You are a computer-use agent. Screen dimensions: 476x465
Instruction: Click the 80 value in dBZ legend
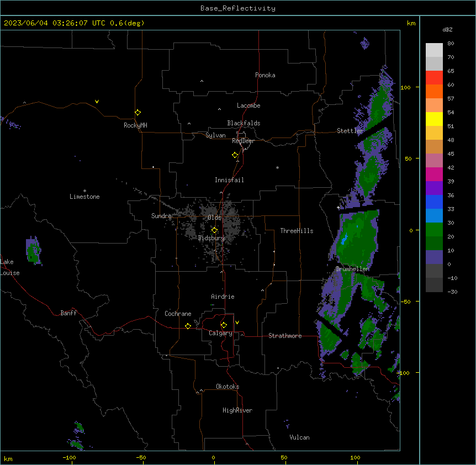click(451, 44)
